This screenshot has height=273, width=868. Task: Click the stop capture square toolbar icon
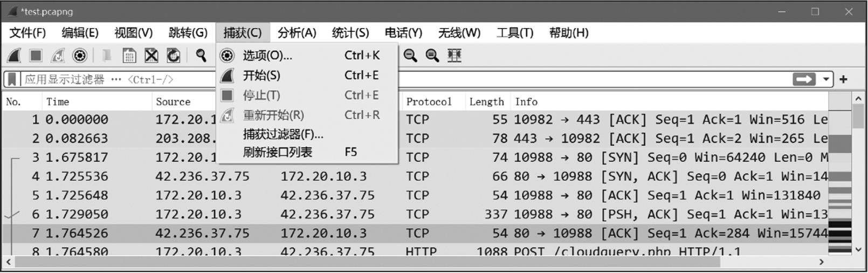[x=36, y=56]
